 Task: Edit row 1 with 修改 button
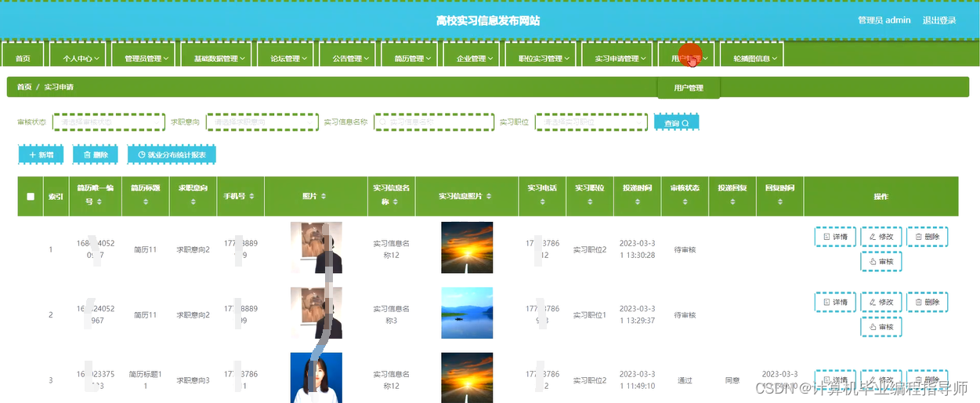point(881,236)
